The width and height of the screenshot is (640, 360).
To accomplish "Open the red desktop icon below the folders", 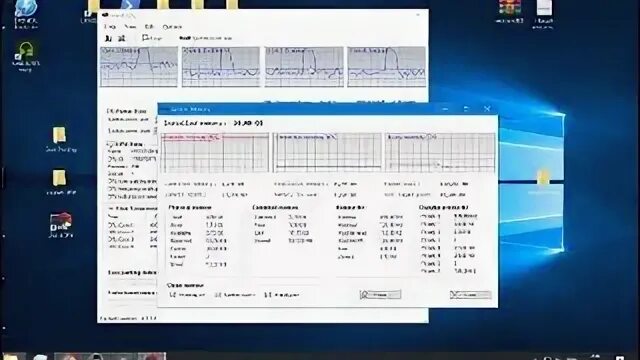I will coord(61,225).
